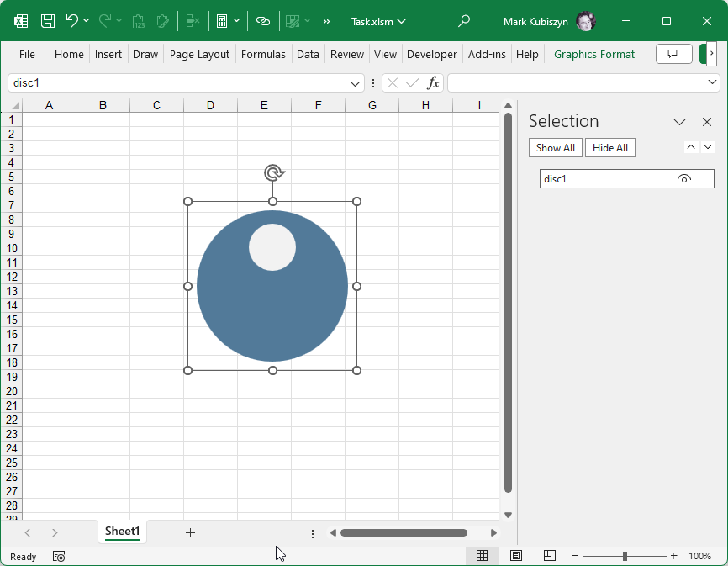Screen dimensions: 728x566
Task: Expand the formula bar
Action: point(713,82)
